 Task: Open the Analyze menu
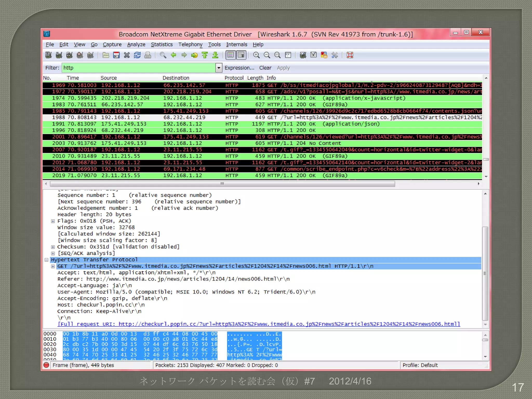[136, 44]
